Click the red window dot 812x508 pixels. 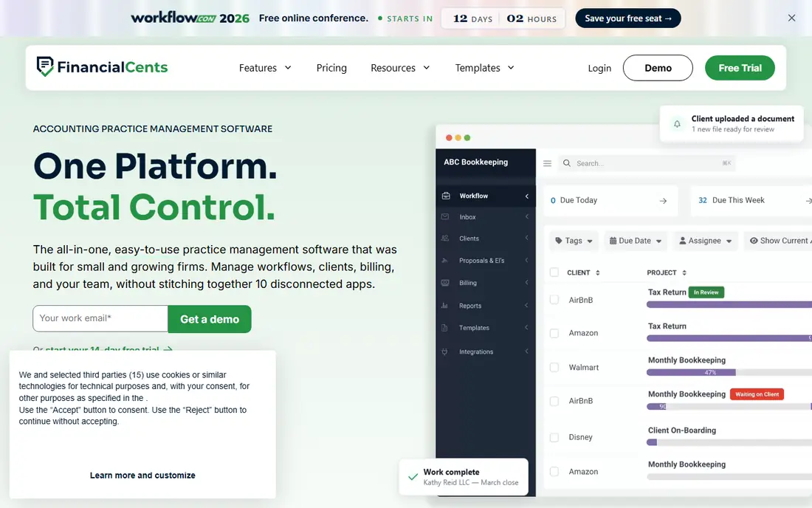[x=449, y=138]
